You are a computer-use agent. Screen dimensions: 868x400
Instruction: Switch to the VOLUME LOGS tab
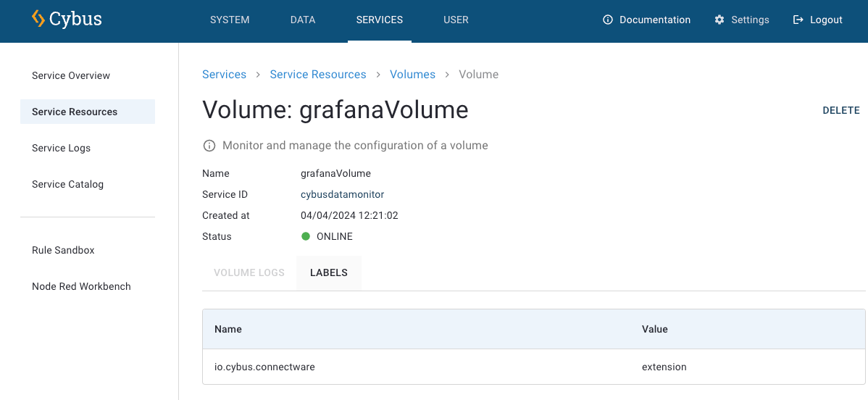click(249, 273)
